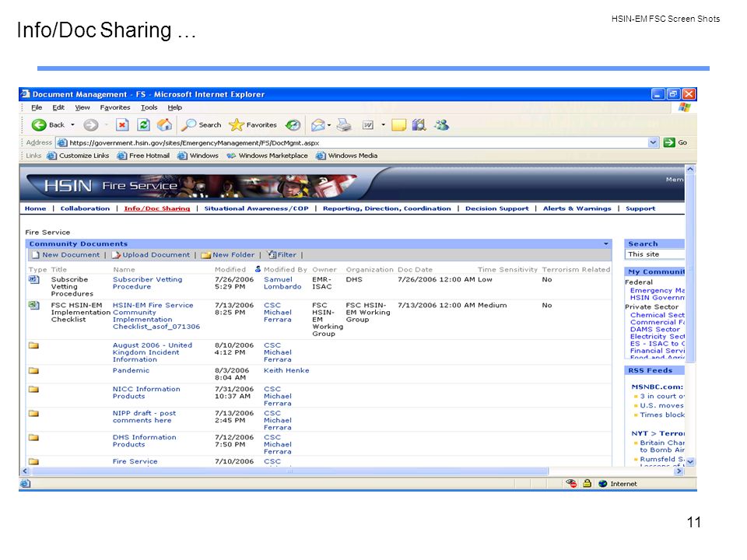Go to the browser home page via the house icon
This screenshot has width=747, height=560.
(x=164, y=124)
